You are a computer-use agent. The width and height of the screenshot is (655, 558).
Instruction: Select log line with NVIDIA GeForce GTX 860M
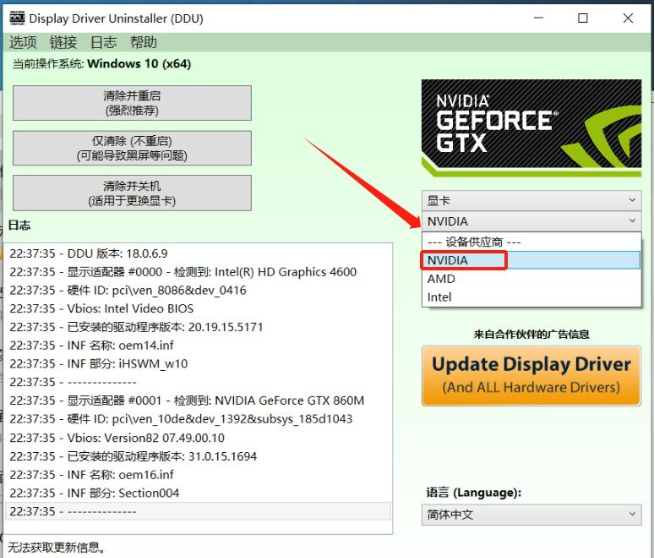[198, 401]
